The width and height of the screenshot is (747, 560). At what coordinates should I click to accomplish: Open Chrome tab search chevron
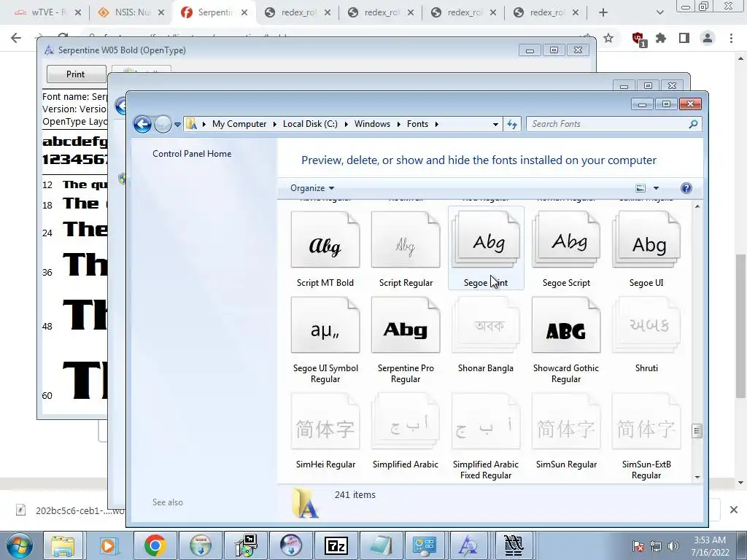tap(659, 12)
